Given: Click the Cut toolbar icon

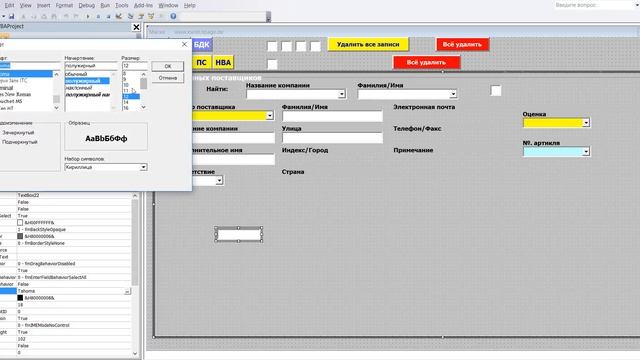Looking at the screenshot, I should (x=23, y=16).
